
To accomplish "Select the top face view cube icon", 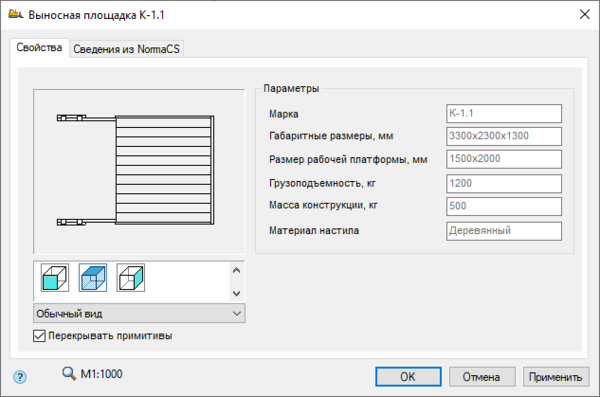I will [x=93, y=278].
